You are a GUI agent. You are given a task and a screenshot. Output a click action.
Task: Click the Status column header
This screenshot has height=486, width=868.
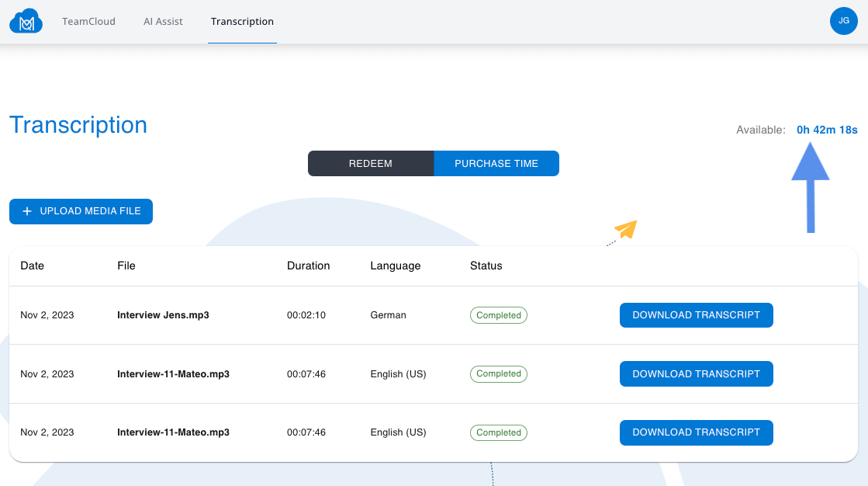tap(486, 266)
